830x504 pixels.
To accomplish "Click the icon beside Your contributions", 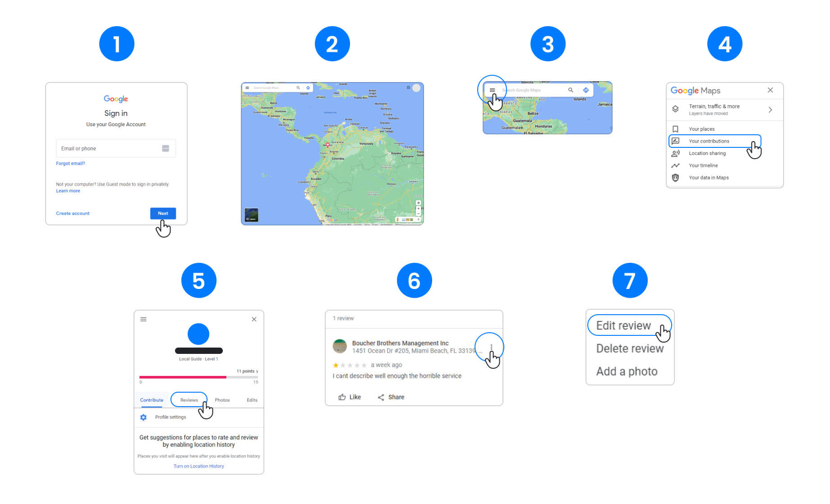I will 675,141.
